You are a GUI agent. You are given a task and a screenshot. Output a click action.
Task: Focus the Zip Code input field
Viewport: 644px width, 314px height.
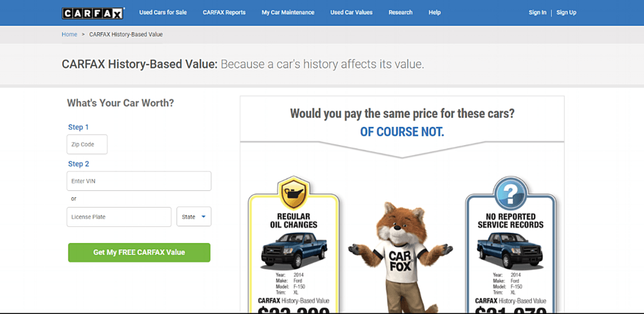87,144
